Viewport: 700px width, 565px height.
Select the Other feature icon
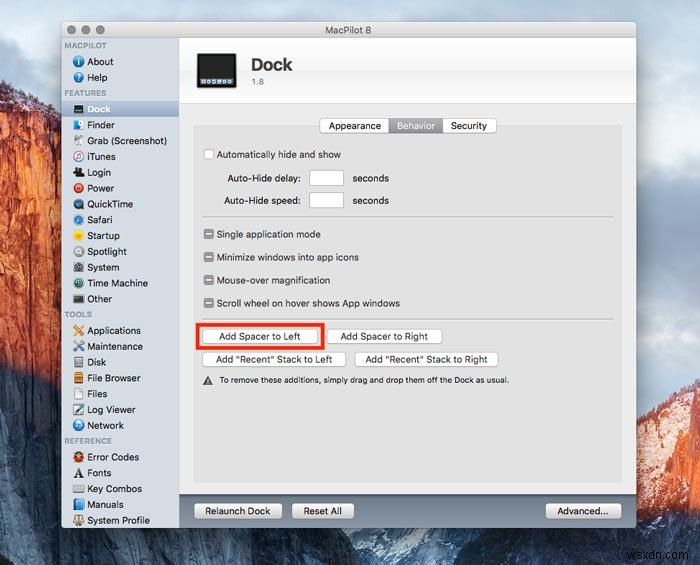(x=79, y=299)
